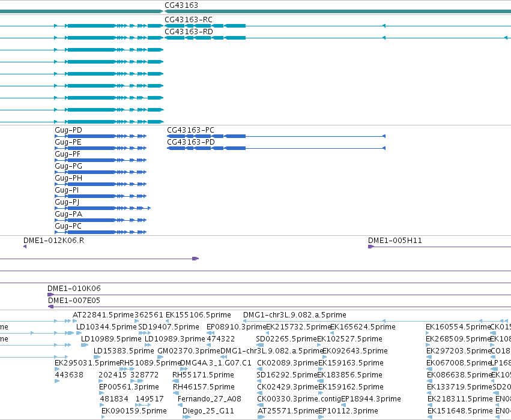
Task: Select the EK090159.5prime EST label
Action: tap(134, 411)
